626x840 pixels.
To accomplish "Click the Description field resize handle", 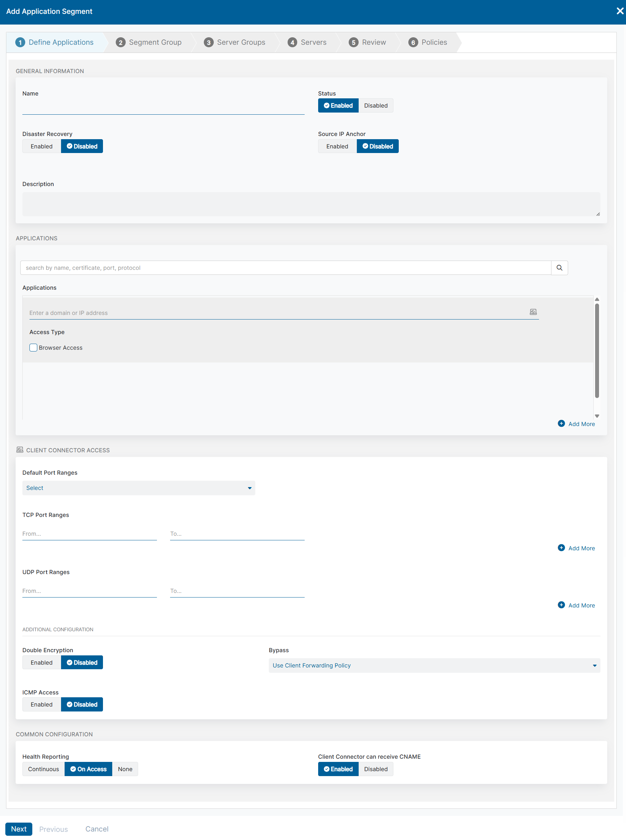I will click(x=598, y=214).
